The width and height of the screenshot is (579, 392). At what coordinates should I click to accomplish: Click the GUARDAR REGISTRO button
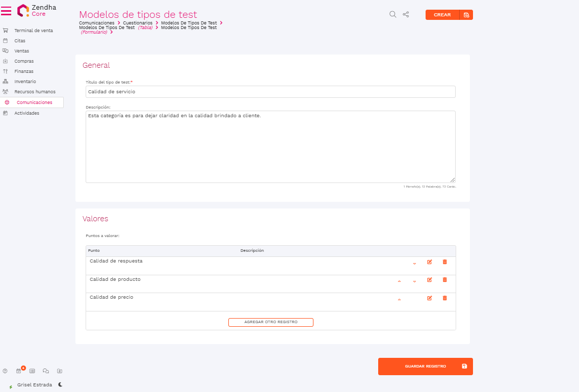425,367
